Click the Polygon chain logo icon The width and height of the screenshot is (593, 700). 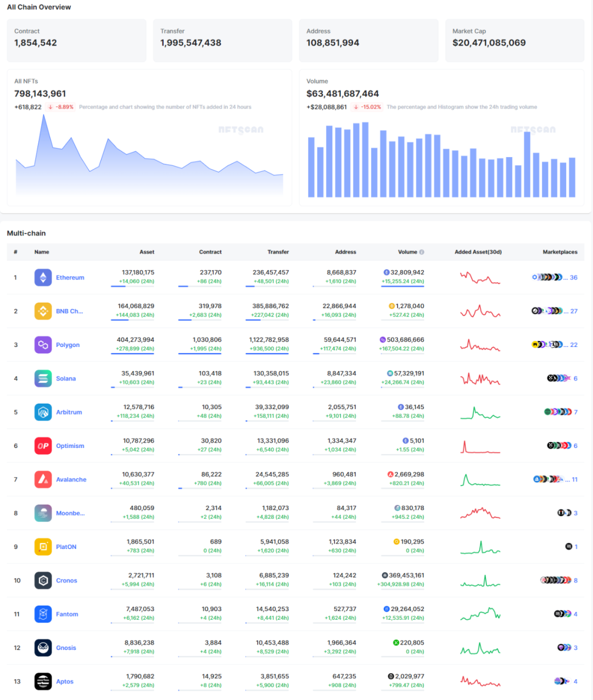43,345
